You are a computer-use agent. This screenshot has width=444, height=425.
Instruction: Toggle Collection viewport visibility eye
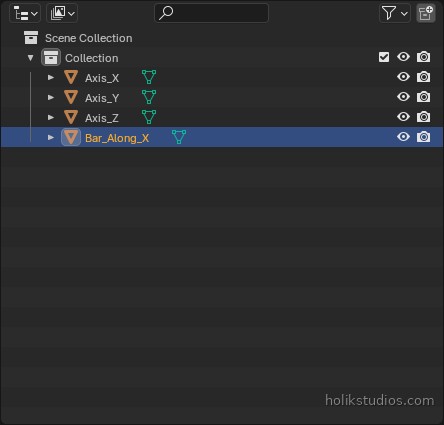[x=403, y=57]
